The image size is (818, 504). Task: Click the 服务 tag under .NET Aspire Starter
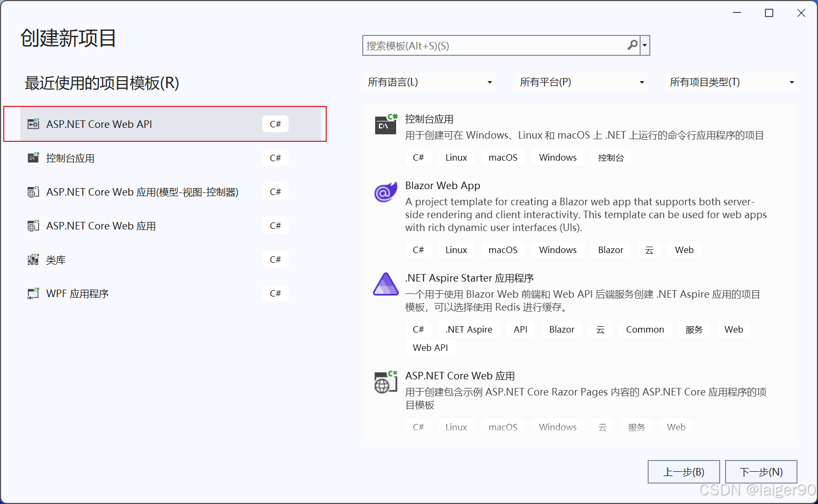tap(694, 329)
